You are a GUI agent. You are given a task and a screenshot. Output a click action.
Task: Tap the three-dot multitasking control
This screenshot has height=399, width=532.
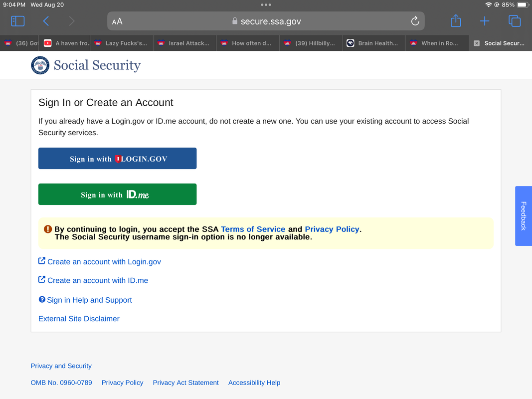click(x=266, y=5)
